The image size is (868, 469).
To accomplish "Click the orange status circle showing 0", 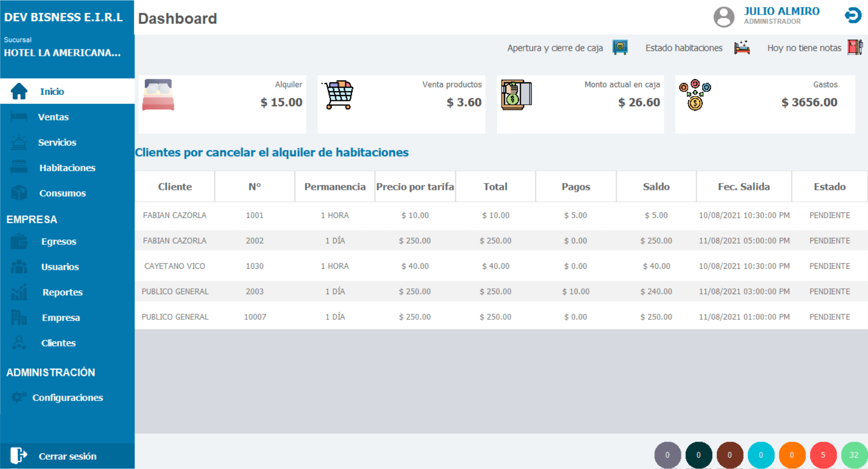I will [x=792, y=455].
